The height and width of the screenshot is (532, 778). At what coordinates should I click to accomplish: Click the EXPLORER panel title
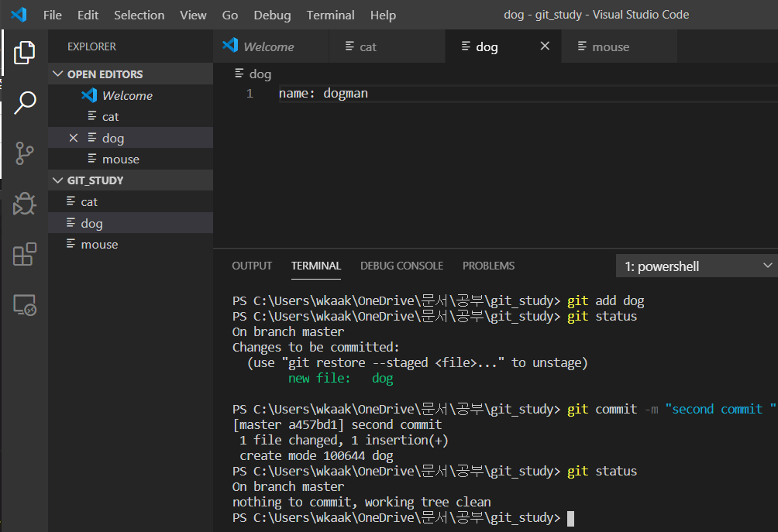(91, 46)
